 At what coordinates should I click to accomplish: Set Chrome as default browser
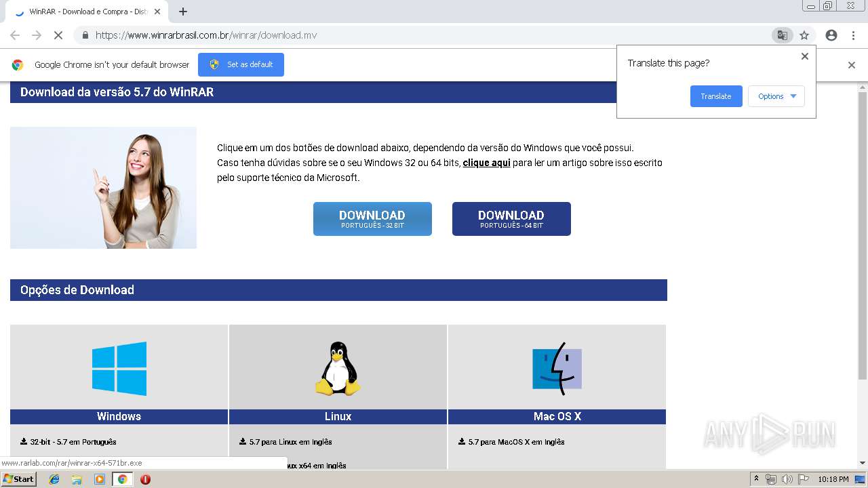coord(241,64)
